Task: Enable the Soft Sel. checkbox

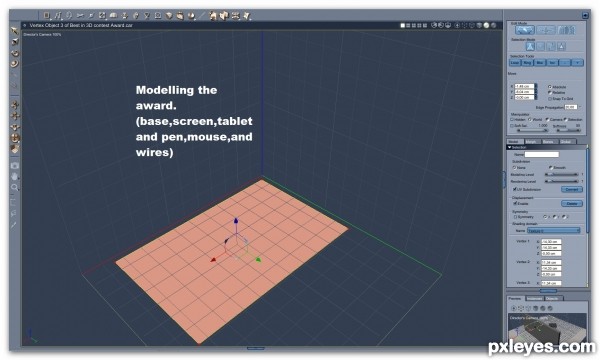Action: [511, 126]
